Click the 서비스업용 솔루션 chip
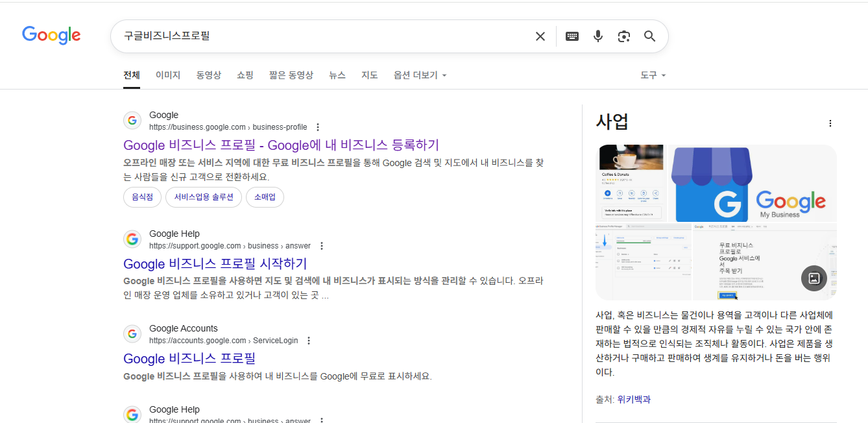Screen dimensions: 868x423 (204, 197)
